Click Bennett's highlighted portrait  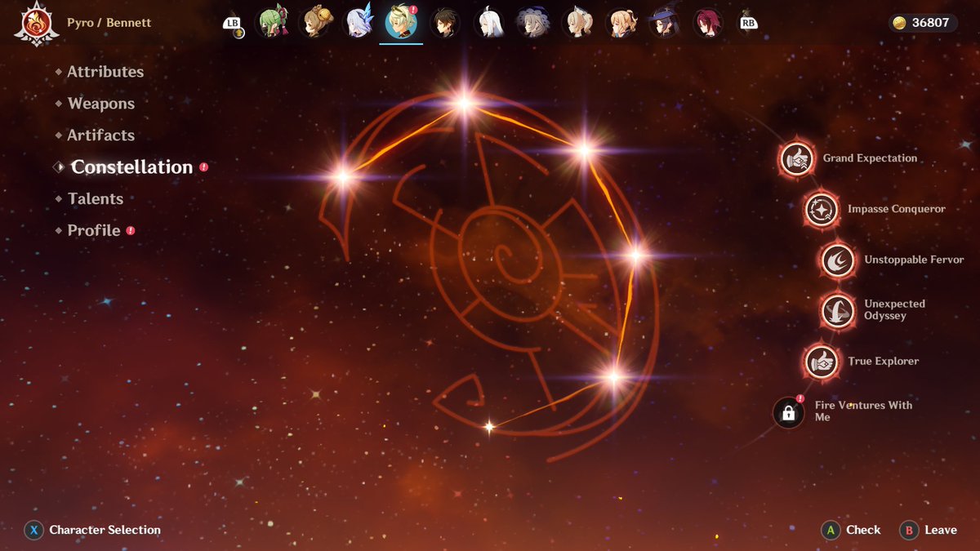tap(401, 23)
